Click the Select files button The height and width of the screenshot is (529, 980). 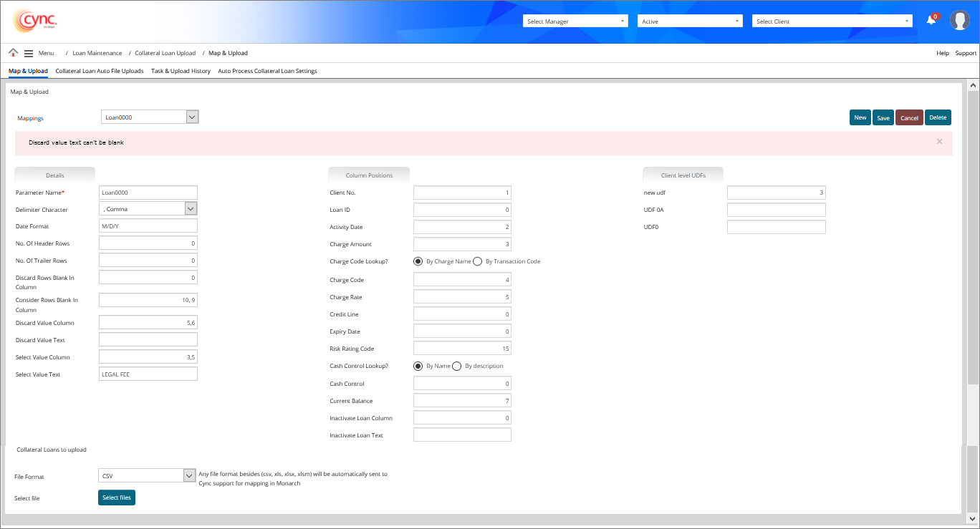117,498
